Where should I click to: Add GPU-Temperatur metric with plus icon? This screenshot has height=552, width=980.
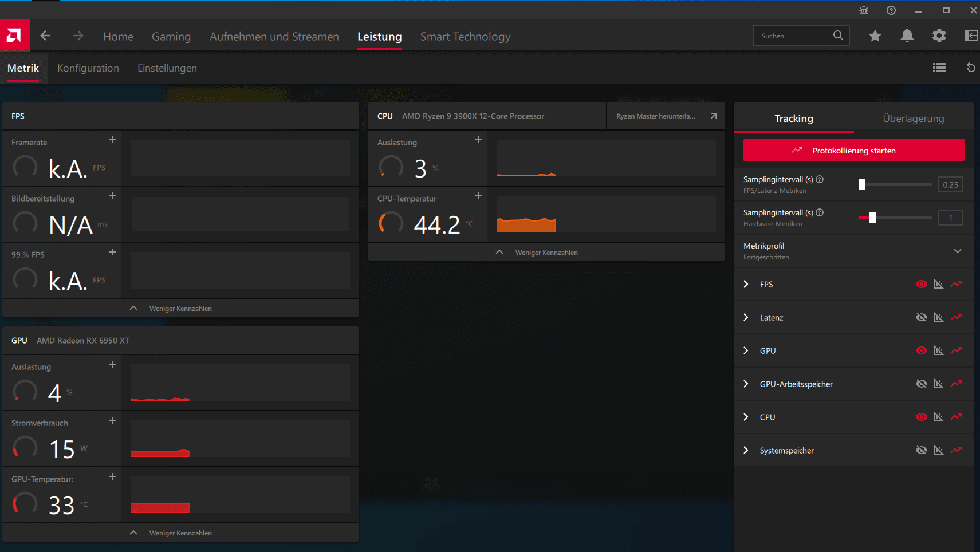112,476
